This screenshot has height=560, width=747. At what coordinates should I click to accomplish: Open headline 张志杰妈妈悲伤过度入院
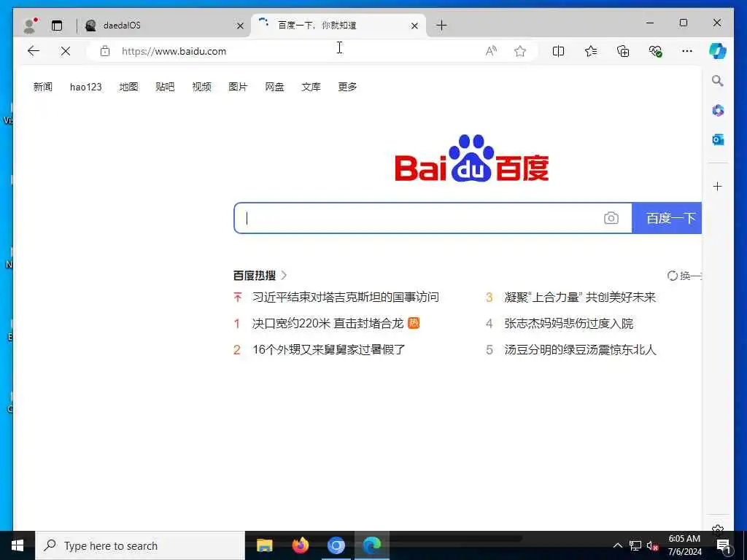coord(568,323)
